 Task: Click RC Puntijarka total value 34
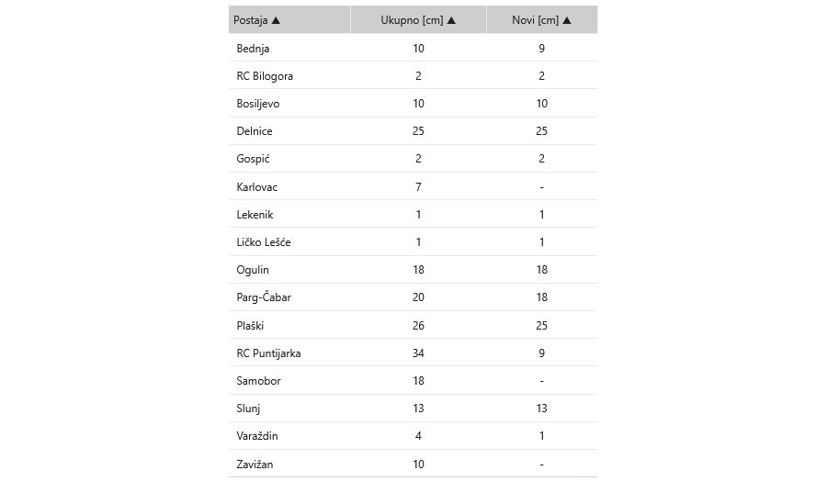pyautogui.click(x=418, y=353)
